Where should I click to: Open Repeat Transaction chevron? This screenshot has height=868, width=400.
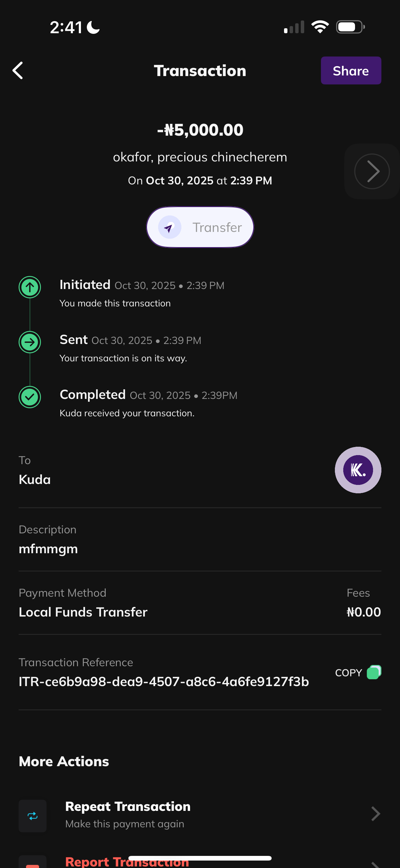tap(375, 814)
